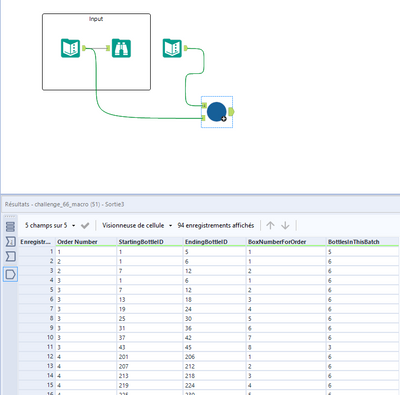
Task: Click BottlesInThisBatch cell '5' in record 1
Action: pyautogui.click(x=362, y=252)
